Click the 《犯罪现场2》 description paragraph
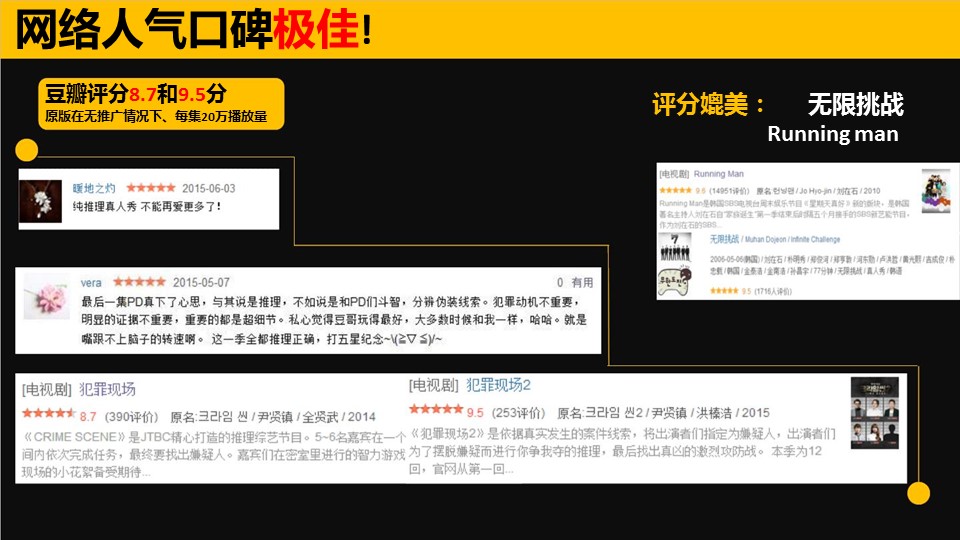The image size is (960, 540). (622, 451)
